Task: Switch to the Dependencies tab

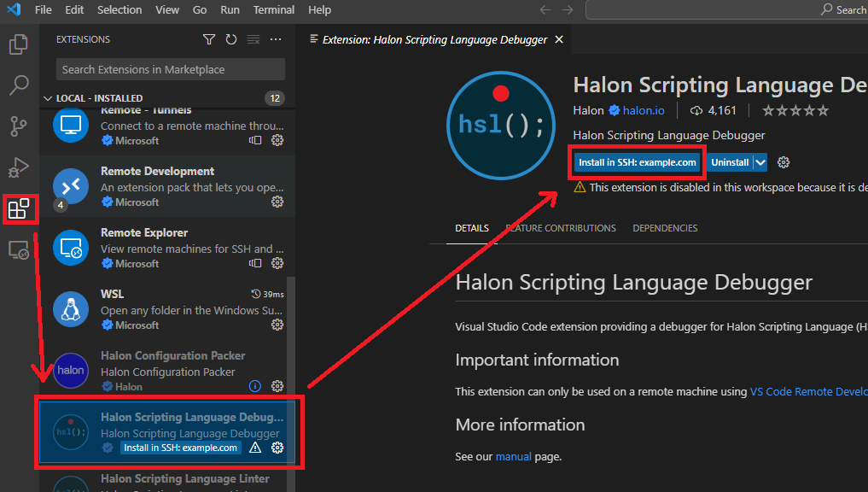Action: [x=665, y=228]
